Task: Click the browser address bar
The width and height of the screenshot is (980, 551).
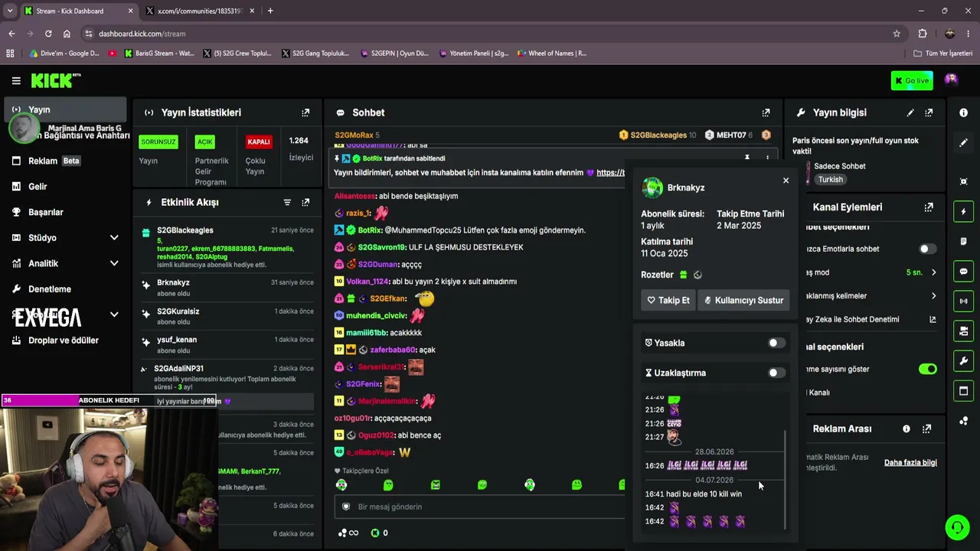Action: (x=490, y=34)
